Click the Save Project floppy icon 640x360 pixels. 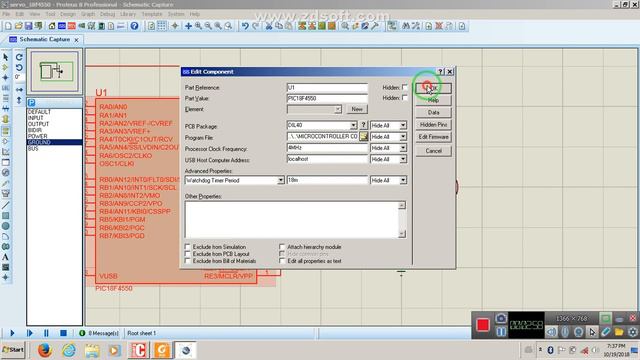coord(28,26)
